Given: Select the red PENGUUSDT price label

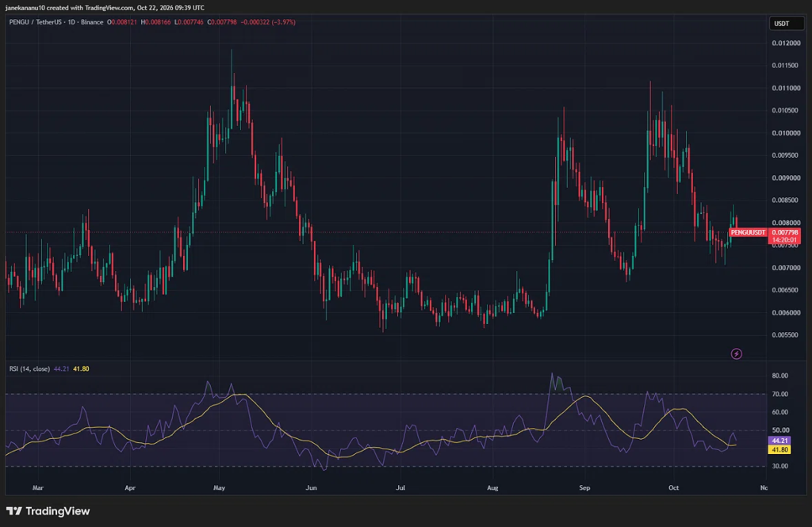Looking at the screenshot, I should coord(748,232).
